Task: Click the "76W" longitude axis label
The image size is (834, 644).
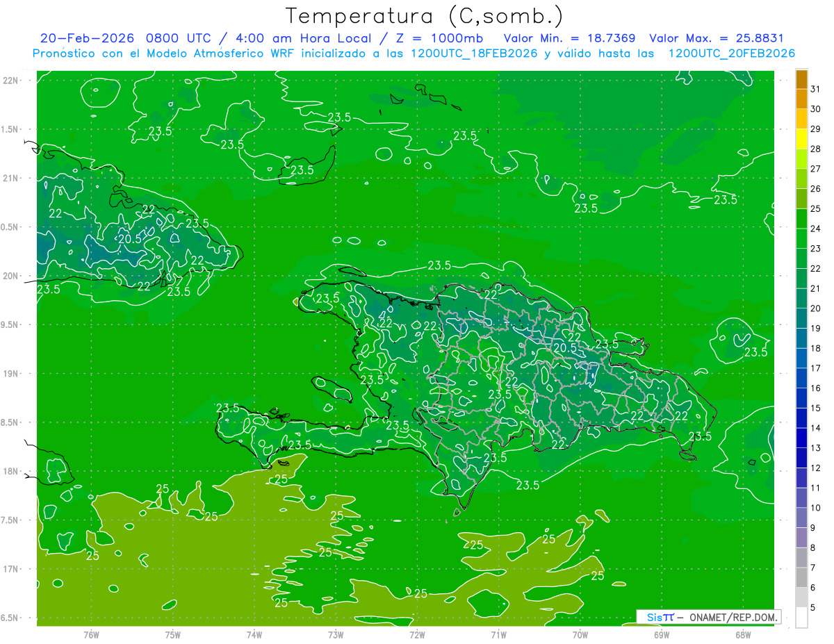Action: pos(91,635)
